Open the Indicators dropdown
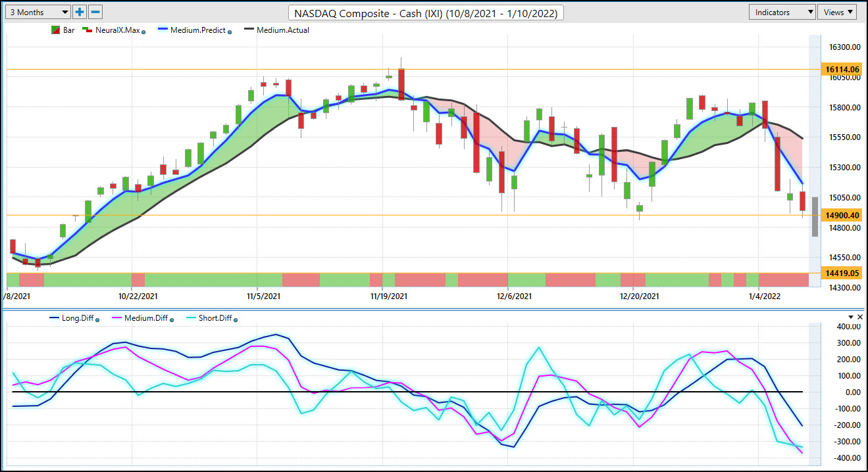The image size is (868, 472). click(782, 12)
